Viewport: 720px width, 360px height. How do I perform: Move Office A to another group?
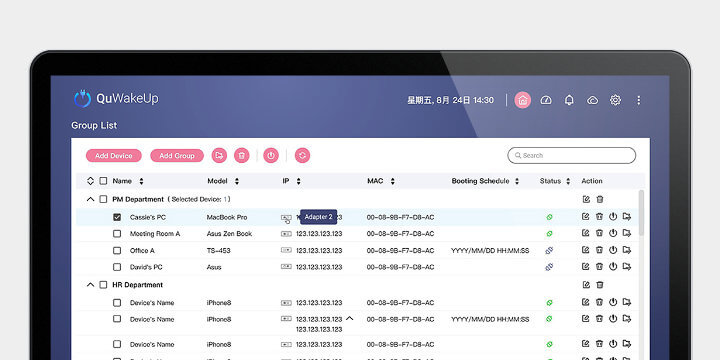pos(627,250)
